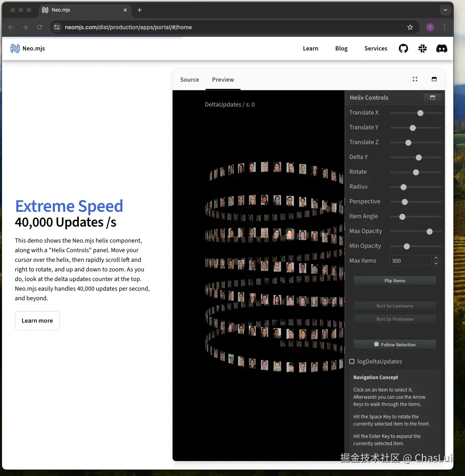
Task: Click the Learn more button
Action: click(37, 320)
